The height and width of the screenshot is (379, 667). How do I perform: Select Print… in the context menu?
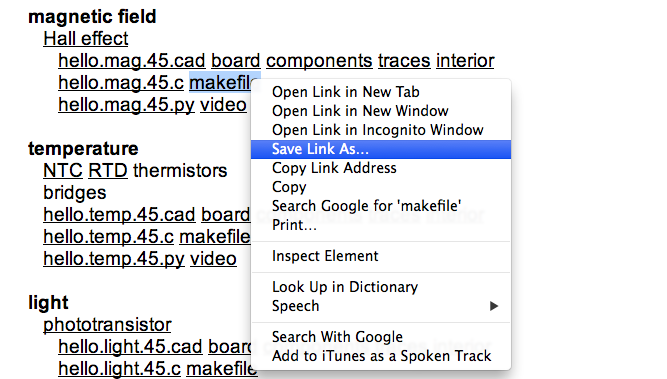381,225
